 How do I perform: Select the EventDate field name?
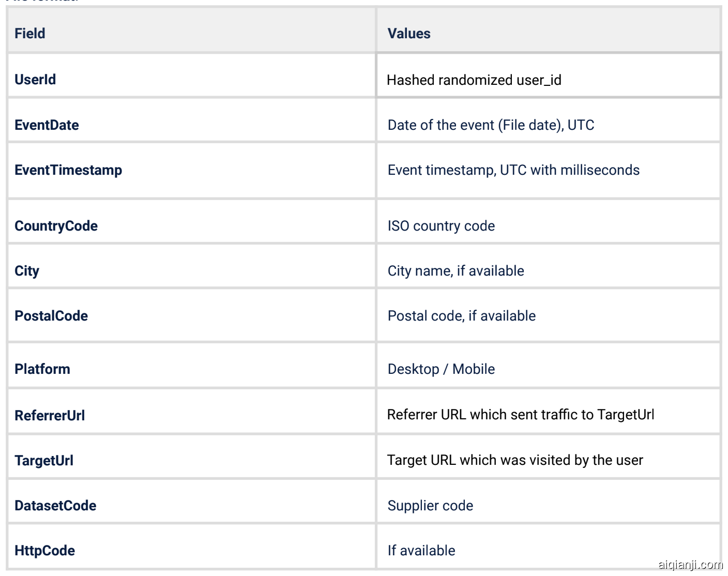tap(47, 125)
